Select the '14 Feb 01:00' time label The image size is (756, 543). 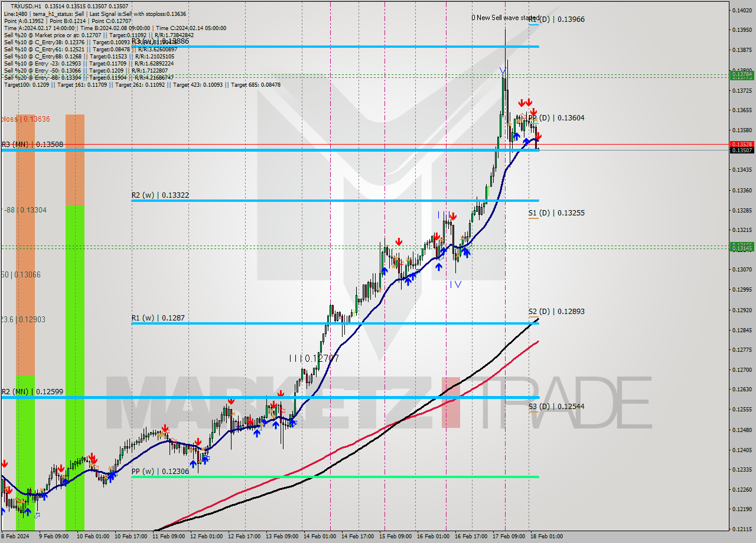pyautogui.click(x=320, y=537)
